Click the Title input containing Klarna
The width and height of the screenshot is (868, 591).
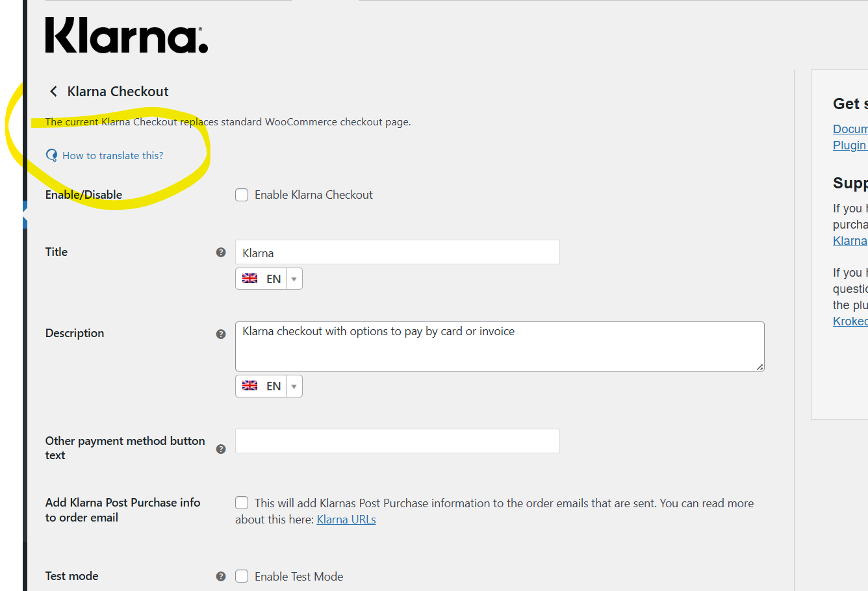(398, 252)
